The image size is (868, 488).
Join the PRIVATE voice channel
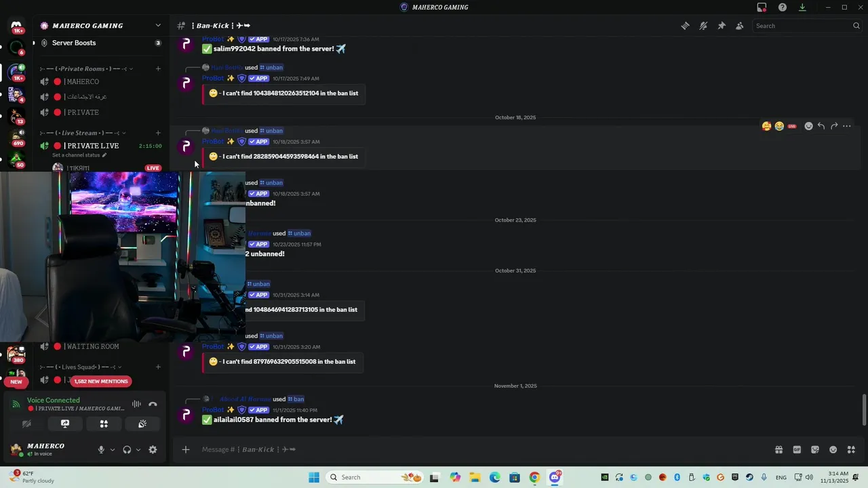click(100, 113)
